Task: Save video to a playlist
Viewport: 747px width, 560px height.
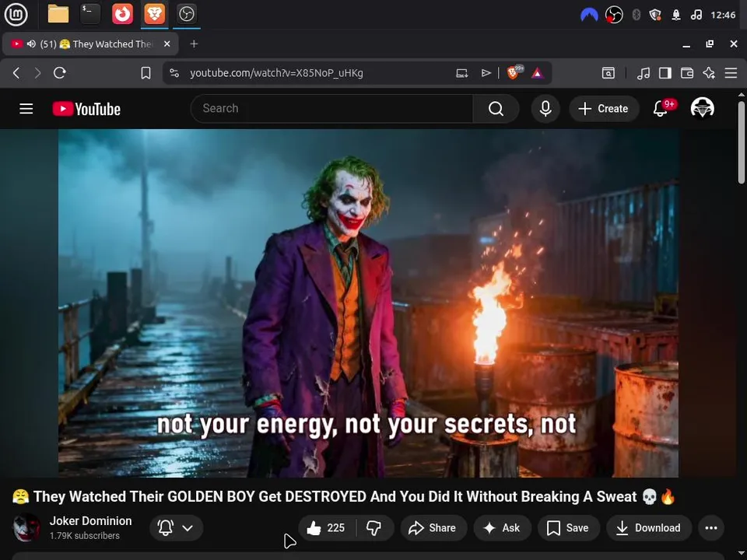Action: [568, 527]
